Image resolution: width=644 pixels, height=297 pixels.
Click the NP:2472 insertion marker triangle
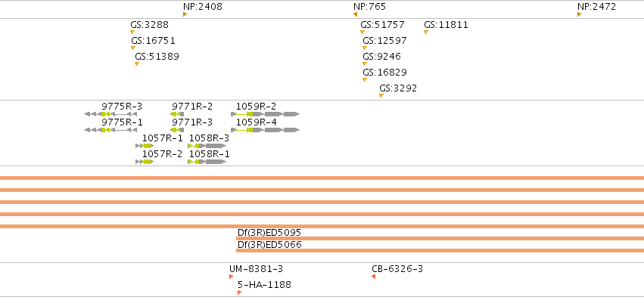[579, 14]
